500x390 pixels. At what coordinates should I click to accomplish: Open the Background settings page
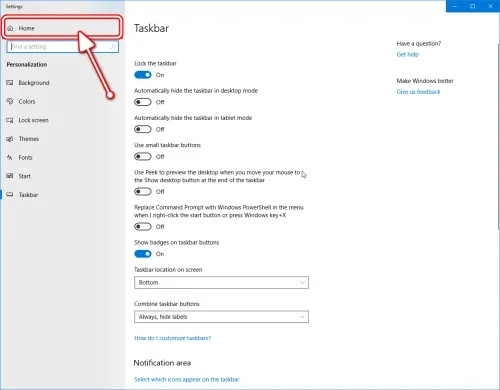point(62,83)
